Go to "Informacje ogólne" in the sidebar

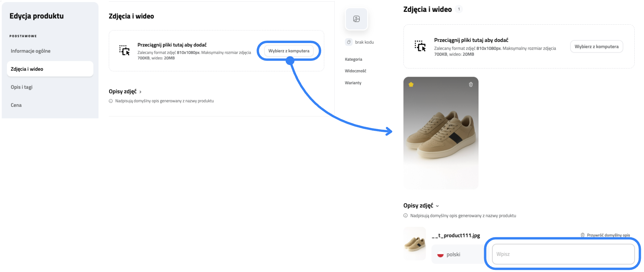pos(31,51)
